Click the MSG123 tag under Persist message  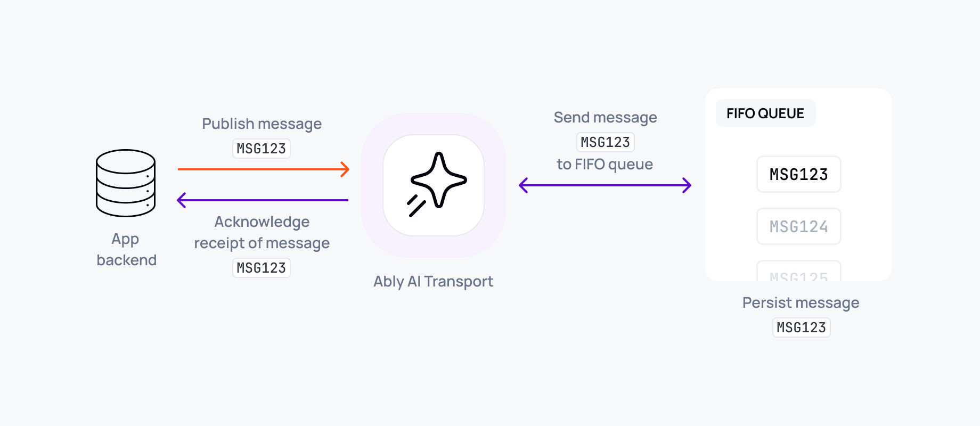[x=801, y=327]
